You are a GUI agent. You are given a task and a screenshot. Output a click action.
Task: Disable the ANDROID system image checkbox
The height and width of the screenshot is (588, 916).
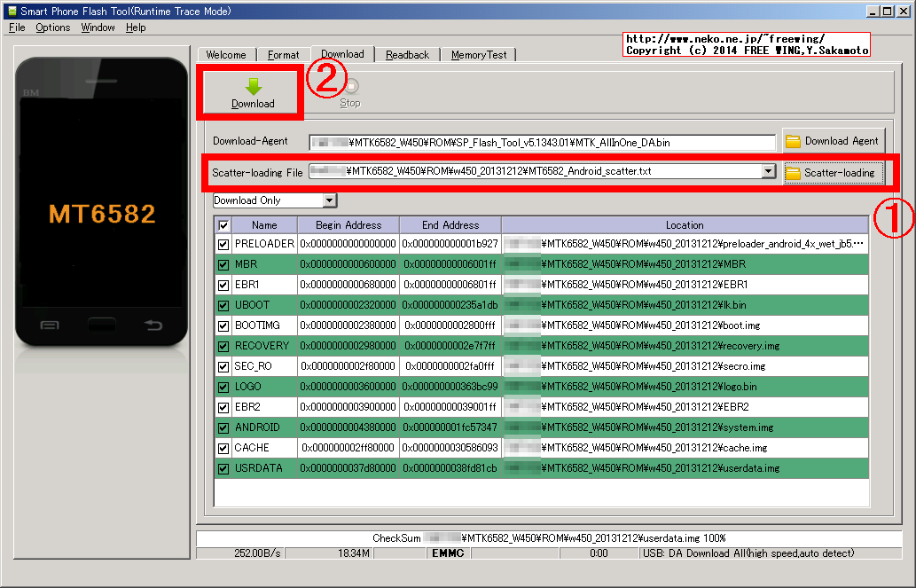(x=223, y=427)
